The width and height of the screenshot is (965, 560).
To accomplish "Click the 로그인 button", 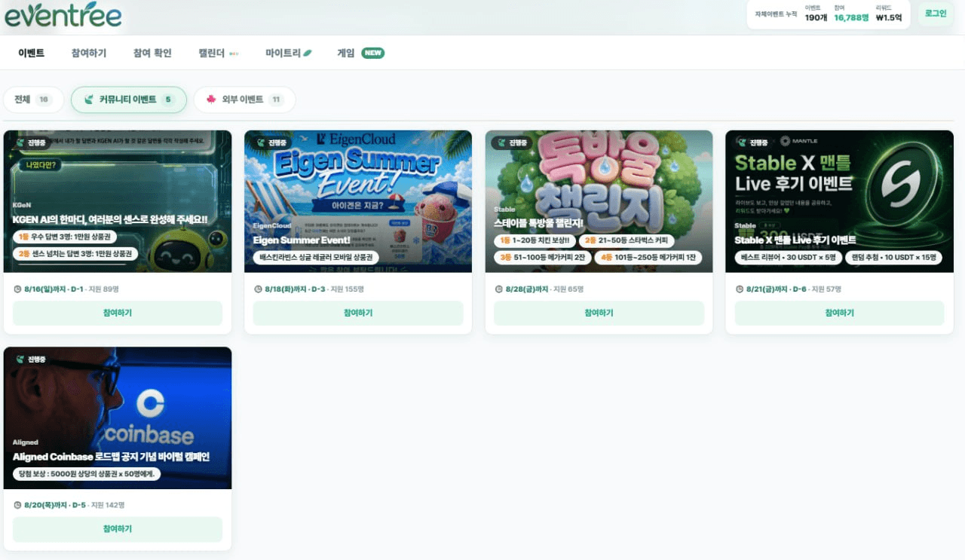I will click(x=936, y=14).
